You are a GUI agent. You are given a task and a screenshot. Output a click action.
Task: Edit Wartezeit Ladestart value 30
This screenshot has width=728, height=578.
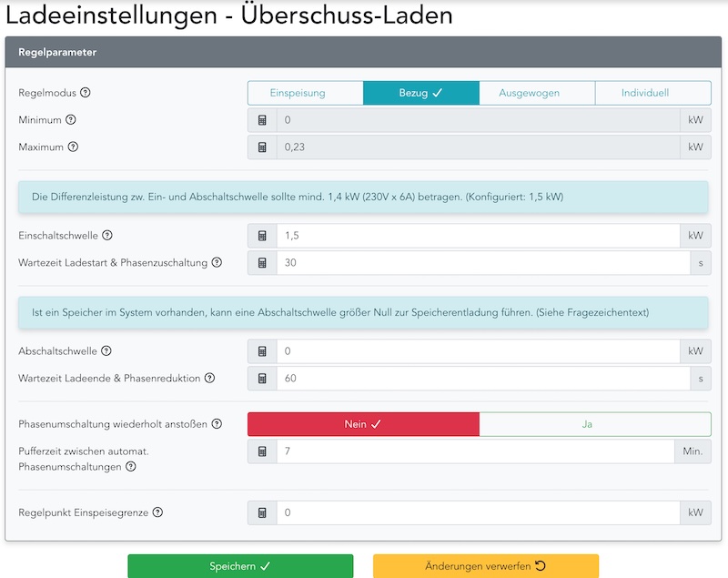(484, 263)
